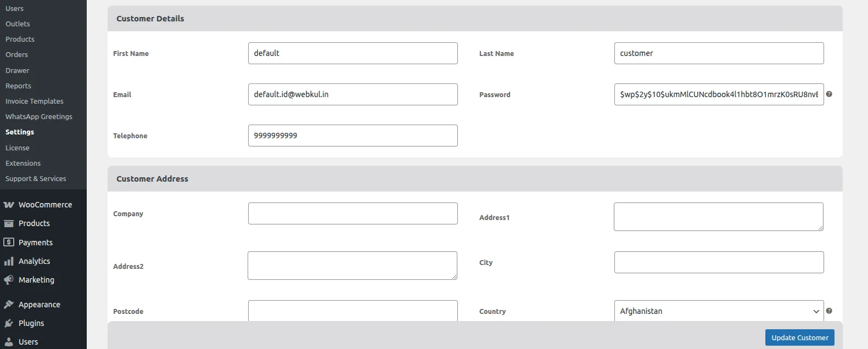Click into the Email input field

click(352, 94)
